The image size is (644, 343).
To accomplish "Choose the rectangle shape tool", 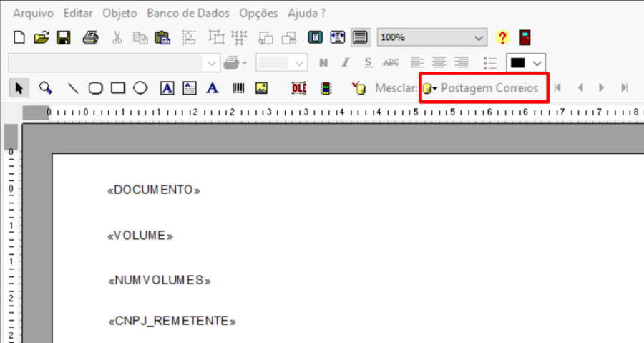I will [x=118, y=88].
